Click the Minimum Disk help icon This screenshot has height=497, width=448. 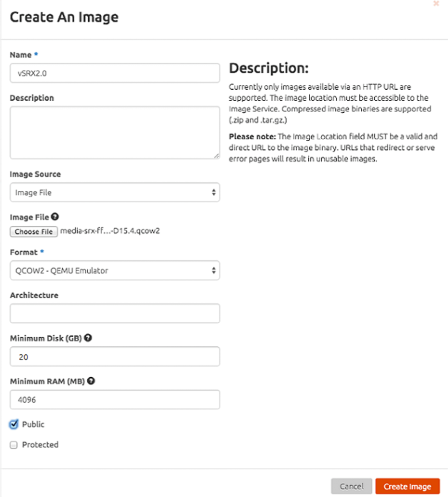[x=88, y=338]
